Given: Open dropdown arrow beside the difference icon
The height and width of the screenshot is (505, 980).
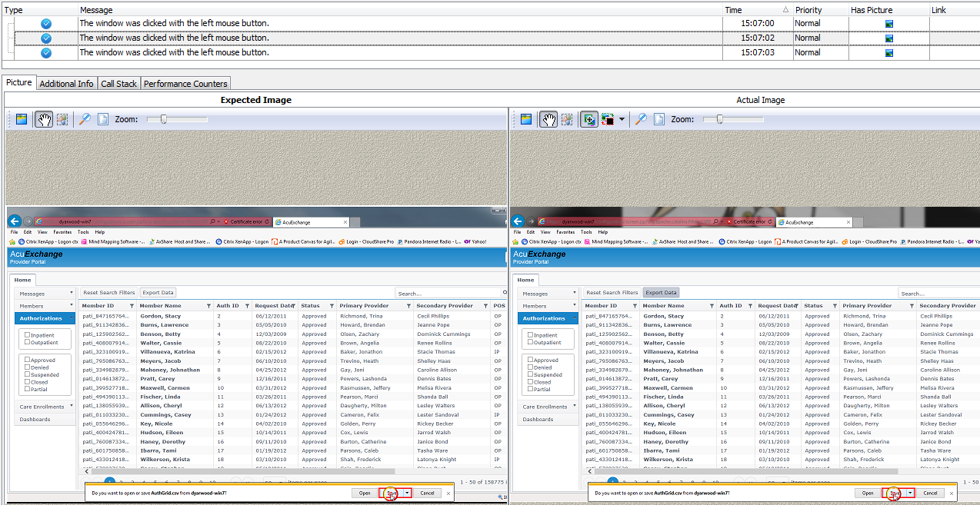Looking at the screenshot, I should click(622, 120).
